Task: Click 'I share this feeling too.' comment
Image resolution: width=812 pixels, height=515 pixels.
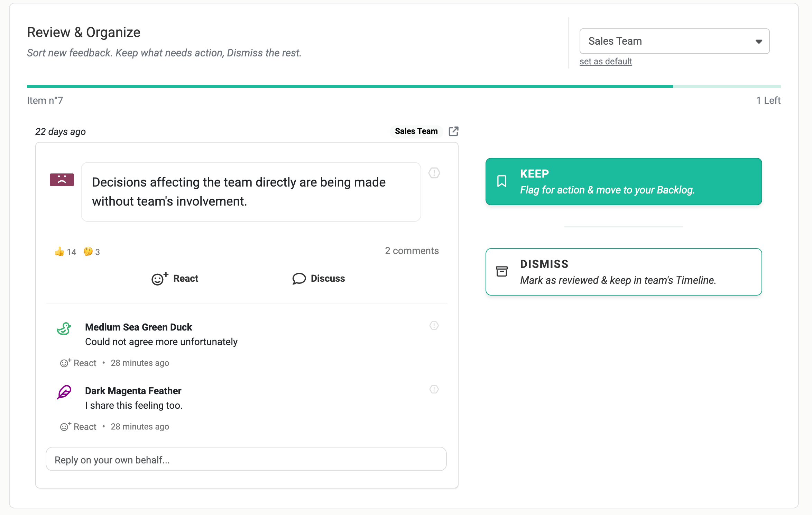Action: pos(133,405)
